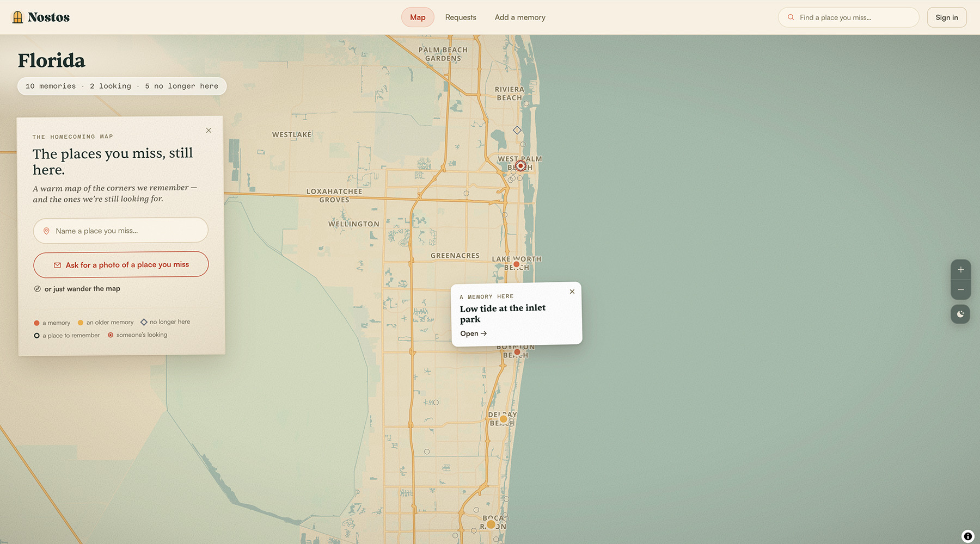Image resolution: width=980 pixels, height=544 pixels.
Task: Zoom out with the minus button
Action: [x=961, y=290]
